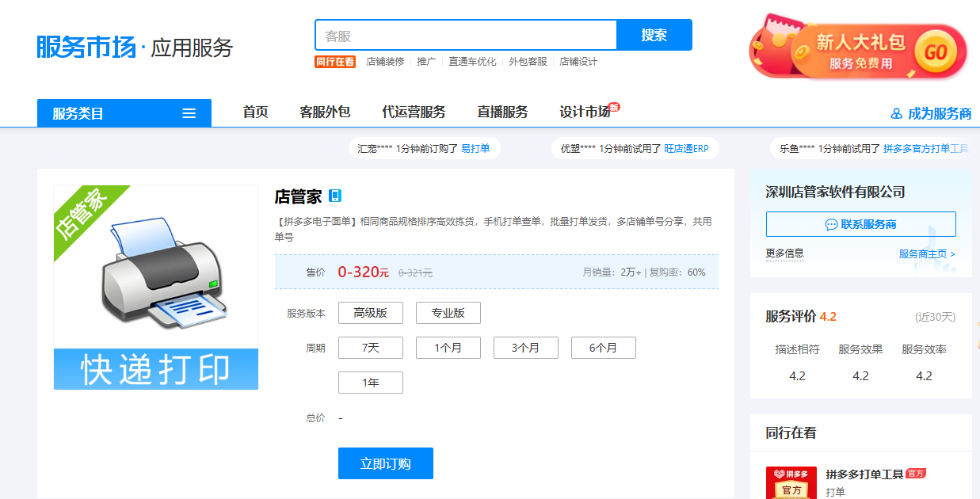980x499 pixels.
Task: Open 服务商主页 arrow link
Action: click(926, 254)
